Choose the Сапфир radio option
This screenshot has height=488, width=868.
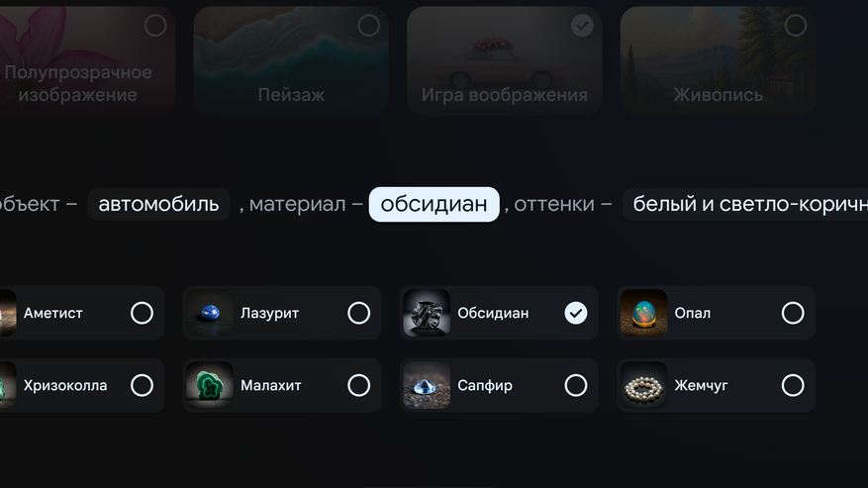click(576, 385)
